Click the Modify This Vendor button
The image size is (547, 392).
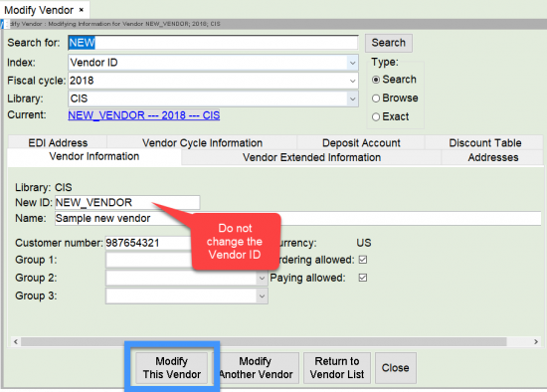click(172, 368)
